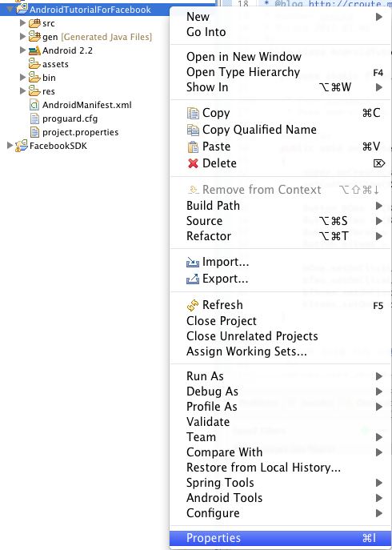
Task: Click the gen generated folder icon
Action: pyautogui.click(x=34, y=37)
